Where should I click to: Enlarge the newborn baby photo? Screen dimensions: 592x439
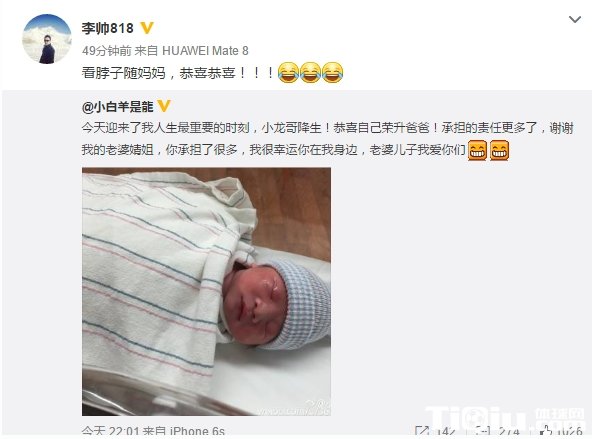point(207,291)
